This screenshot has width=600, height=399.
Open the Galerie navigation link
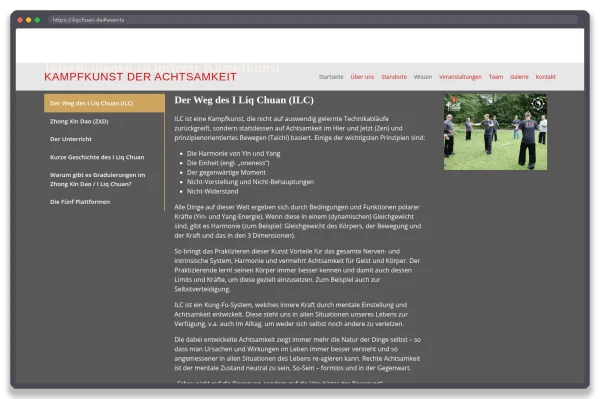tap(519, 77)
